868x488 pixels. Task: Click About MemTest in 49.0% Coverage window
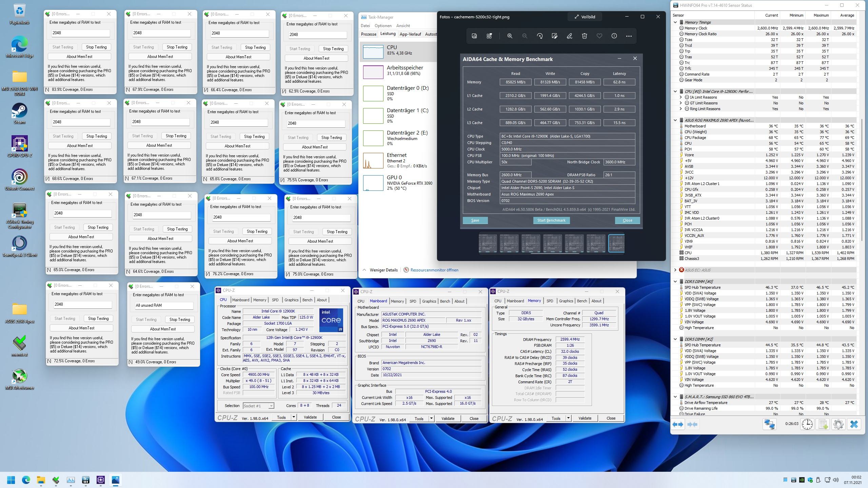(163, 329)
